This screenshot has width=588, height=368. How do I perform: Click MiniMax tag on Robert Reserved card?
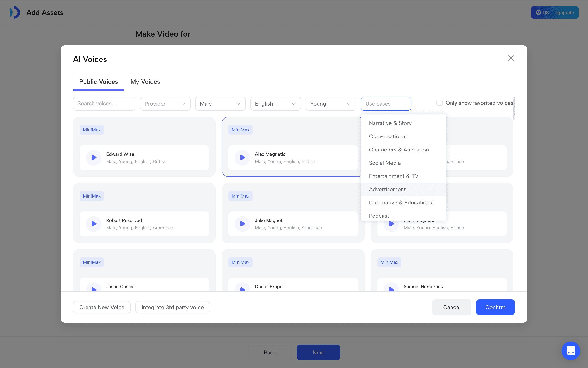[92, 196]
